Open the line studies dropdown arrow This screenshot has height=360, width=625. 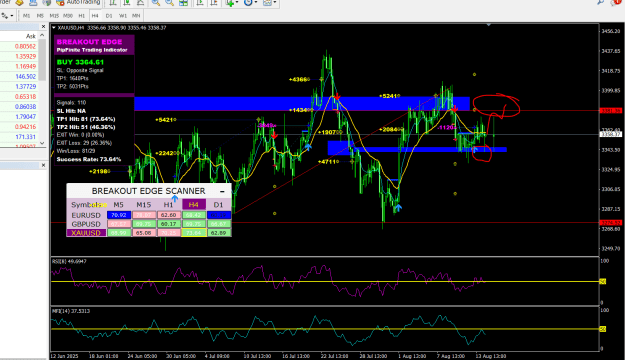click(x=12, y=16)
